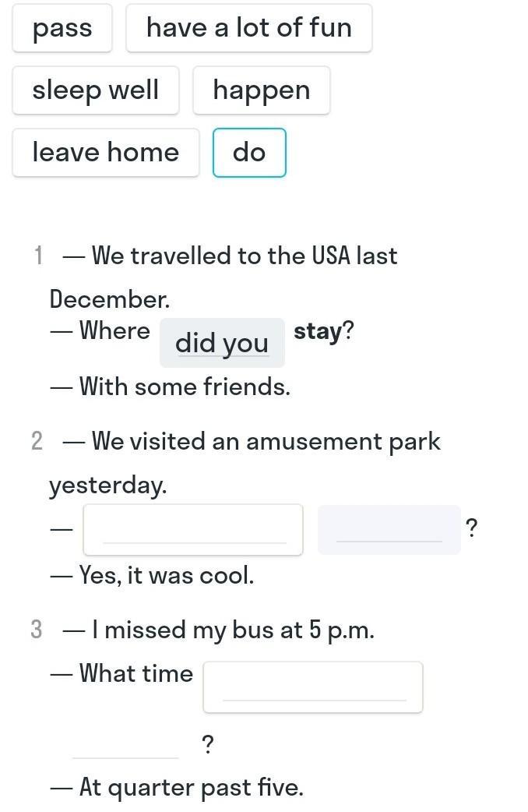Click the highlighted "do" chip
528x812 pixels.
[x=249, y=153]
